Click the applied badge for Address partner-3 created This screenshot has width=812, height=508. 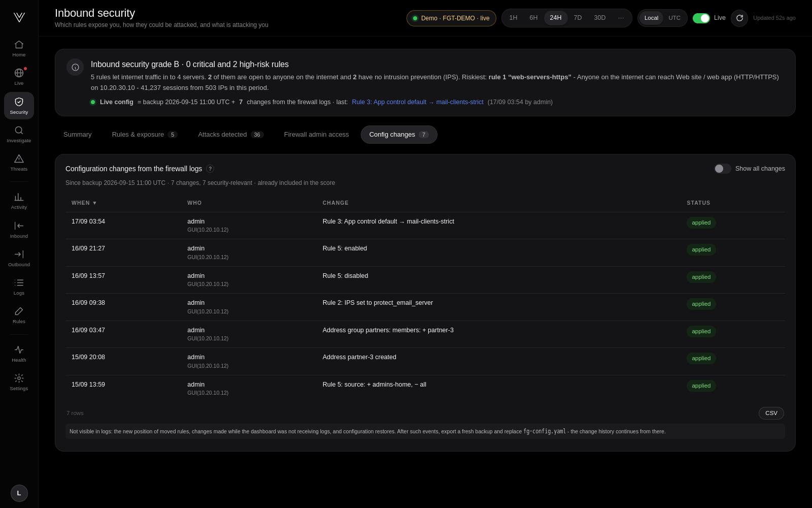tap(701, 359)
